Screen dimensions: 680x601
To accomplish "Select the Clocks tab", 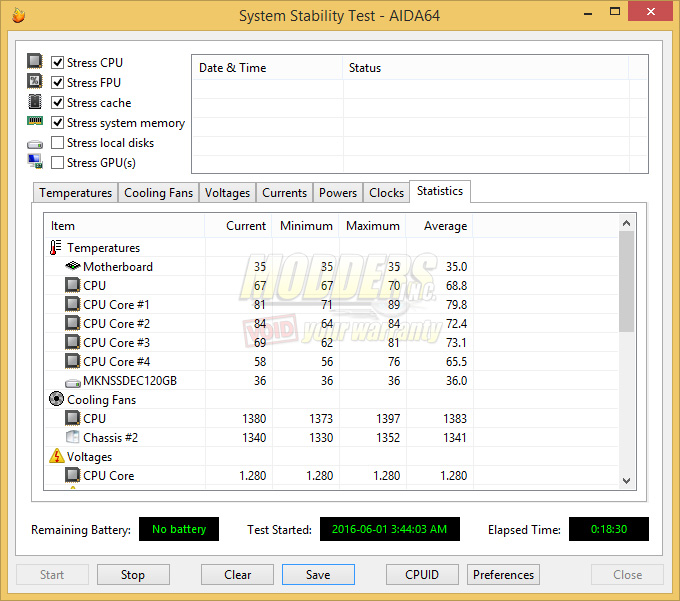I will coord(386,193).
